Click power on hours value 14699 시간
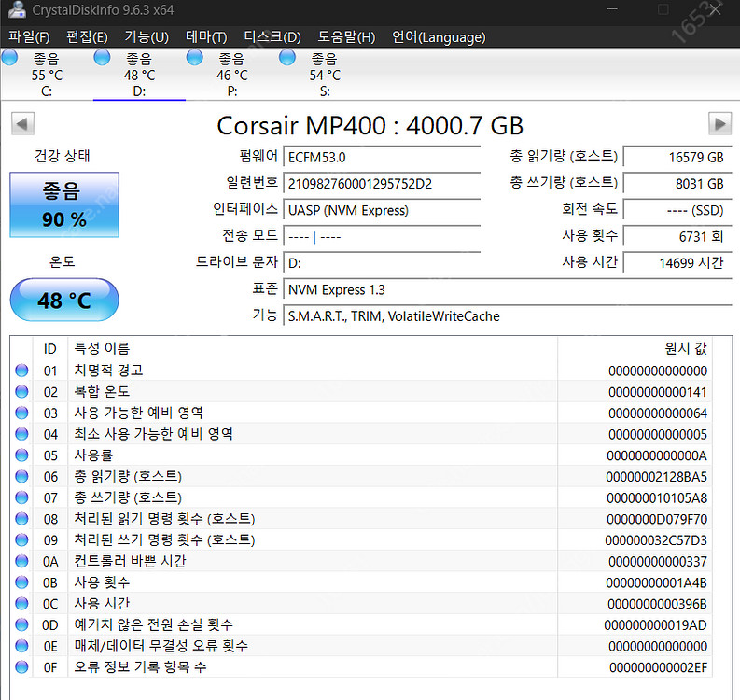Screen dimensions: 740x700 [677, 262]
